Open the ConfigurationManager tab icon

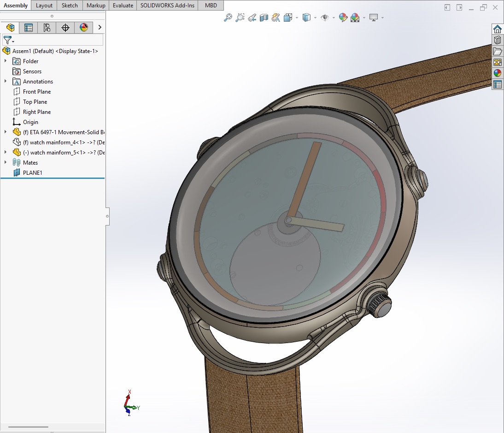47,28
